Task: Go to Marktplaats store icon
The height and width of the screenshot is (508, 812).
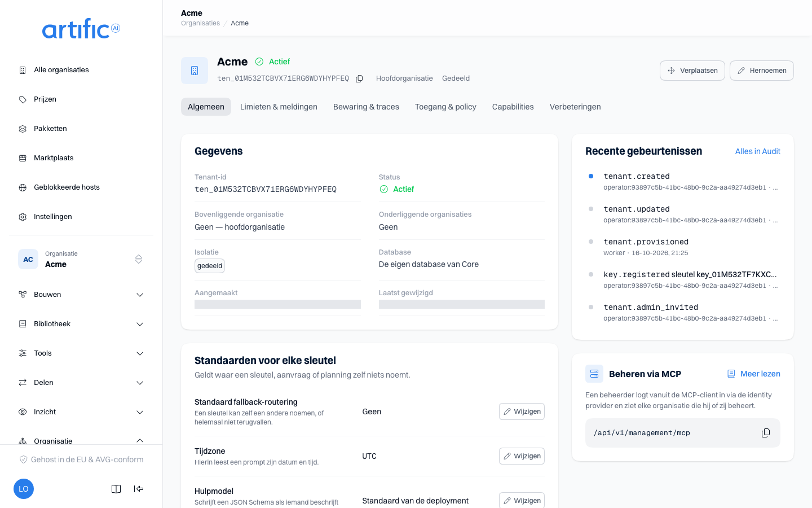Action: [23, 158]
